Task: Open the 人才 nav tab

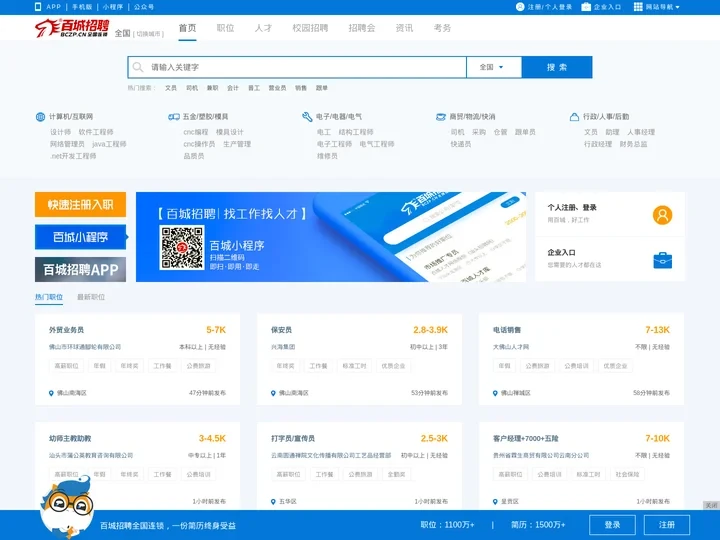Action: (264, 28)
